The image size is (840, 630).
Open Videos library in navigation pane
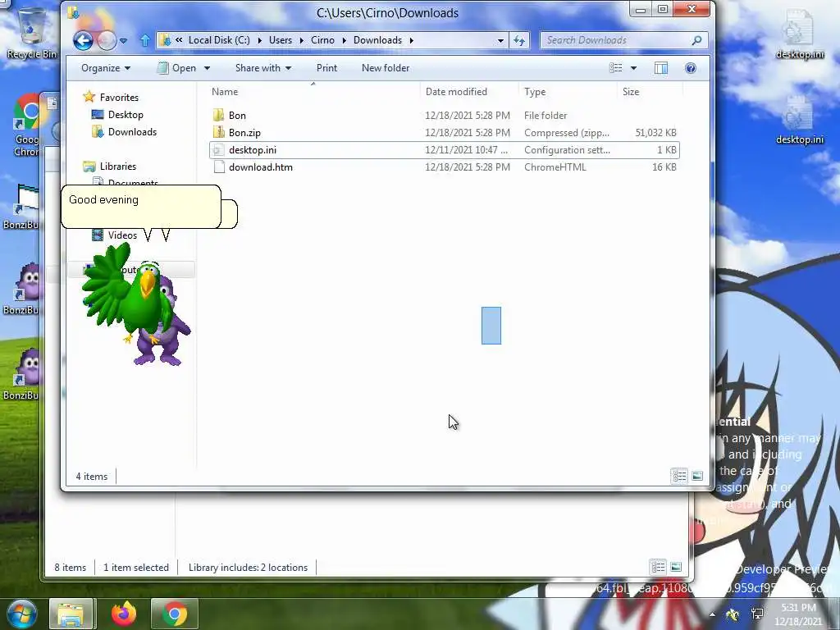coord(122,235)
